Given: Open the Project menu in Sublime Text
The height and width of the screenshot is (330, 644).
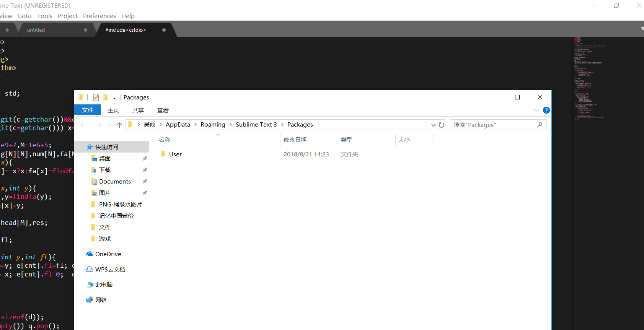Looking at the screenshot, I should click(x=68, y=16).
